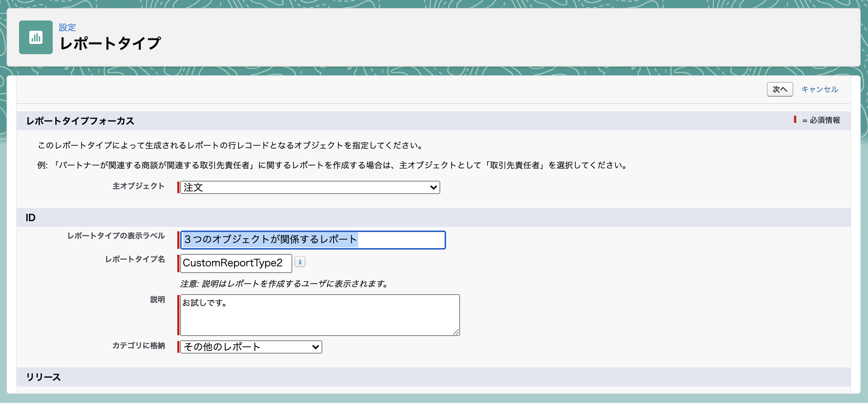Open the 設定 breadcrumb link
868x404 pixels.
67,27
